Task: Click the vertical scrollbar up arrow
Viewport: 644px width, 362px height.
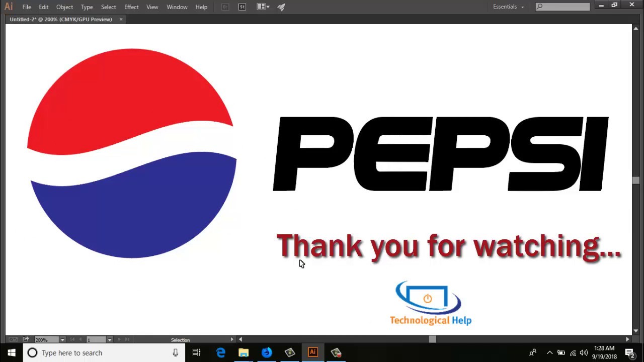Action: 636,28
